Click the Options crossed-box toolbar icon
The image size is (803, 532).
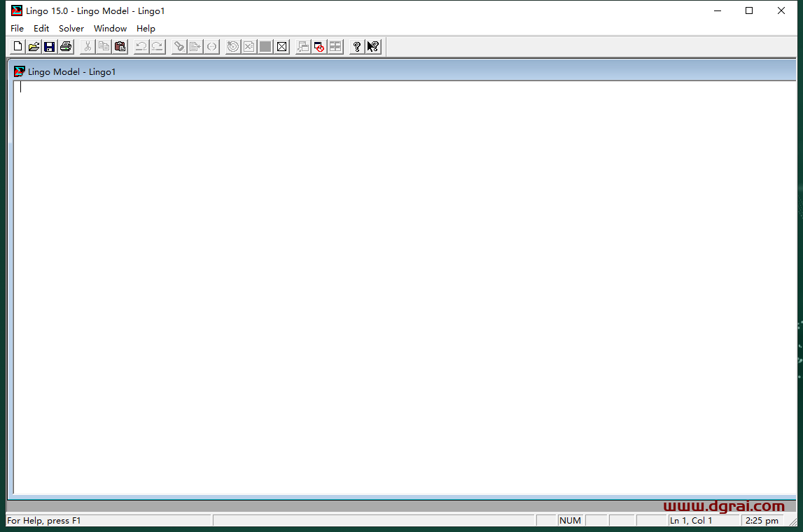281,47
